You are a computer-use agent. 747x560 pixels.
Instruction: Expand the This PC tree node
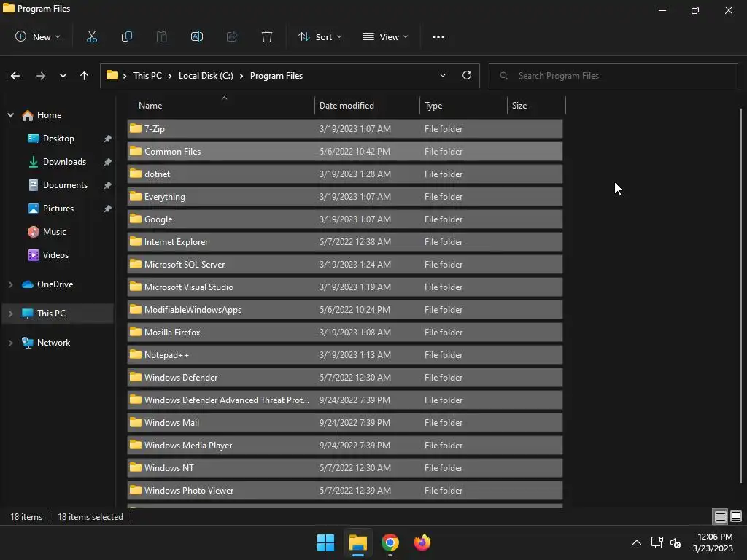pyautogui.click(x=10, y=314)
